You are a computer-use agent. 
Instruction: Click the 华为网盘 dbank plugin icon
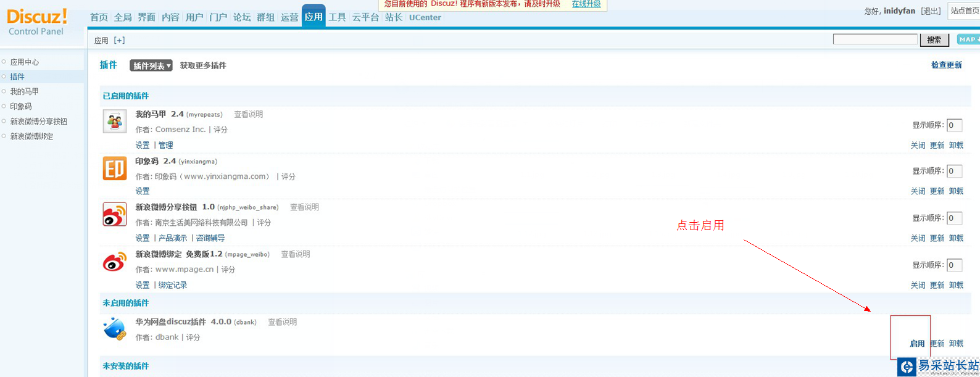[115, 328]
